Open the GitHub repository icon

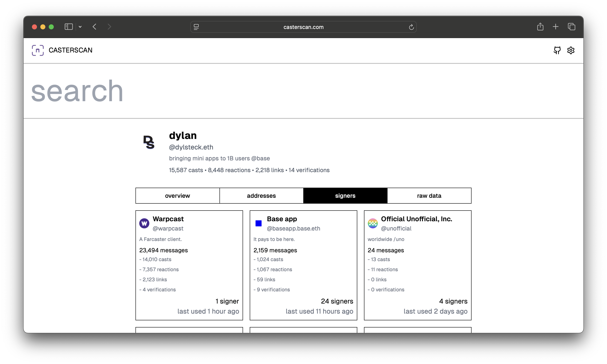click(557, 50)
